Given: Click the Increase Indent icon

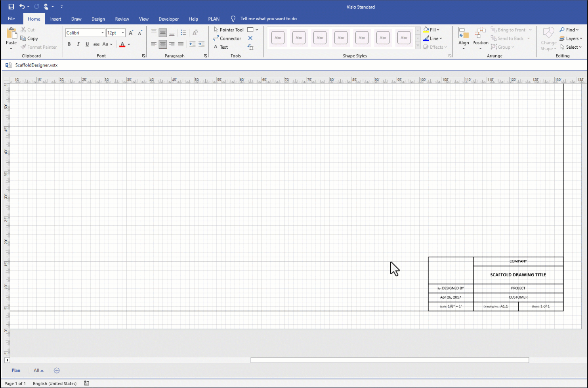Looking at the screenshot, I should (x=201, y=44).
